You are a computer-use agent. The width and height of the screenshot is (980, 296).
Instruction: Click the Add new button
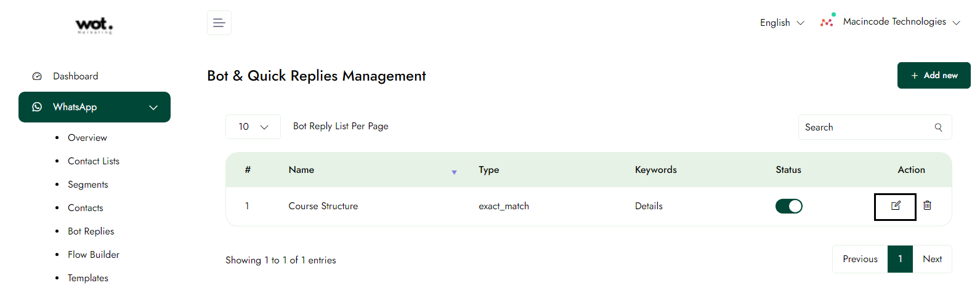(933, 76)
